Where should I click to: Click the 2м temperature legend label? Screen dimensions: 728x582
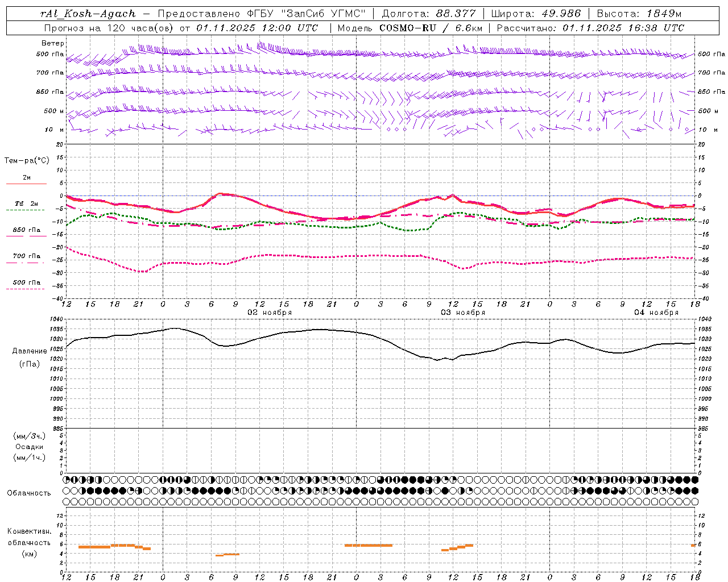tap(27, 177)
